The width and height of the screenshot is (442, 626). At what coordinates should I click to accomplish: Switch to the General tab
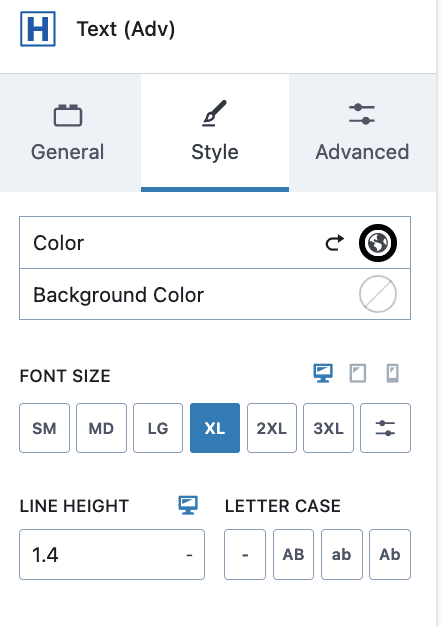tap(68, 133)
